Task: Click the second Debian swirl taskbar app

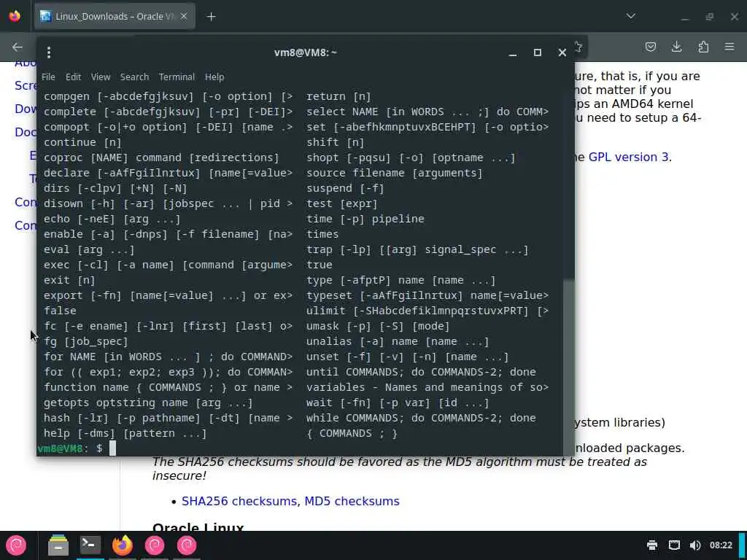Action: [186, 545]
